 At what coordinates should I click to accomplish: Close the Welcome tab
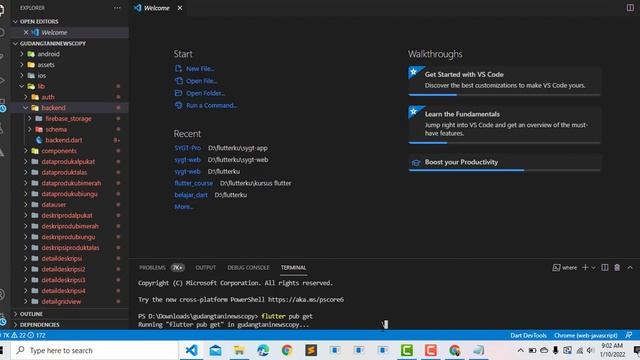[180, 8]
